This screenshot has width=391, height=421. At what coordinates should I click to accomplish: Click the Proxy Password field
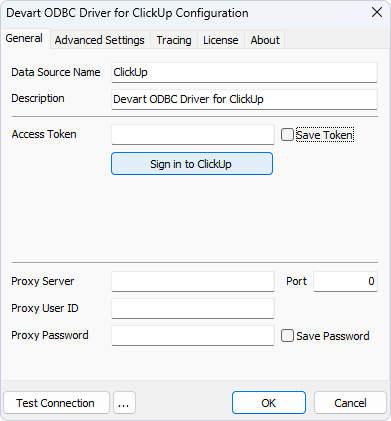[x=193, y=335]
